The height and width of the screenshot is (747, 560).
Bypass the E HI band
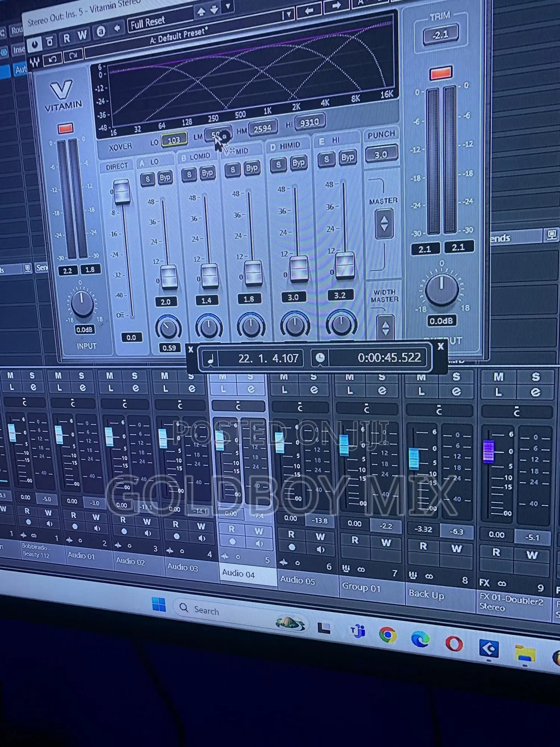tap(347, 157)
